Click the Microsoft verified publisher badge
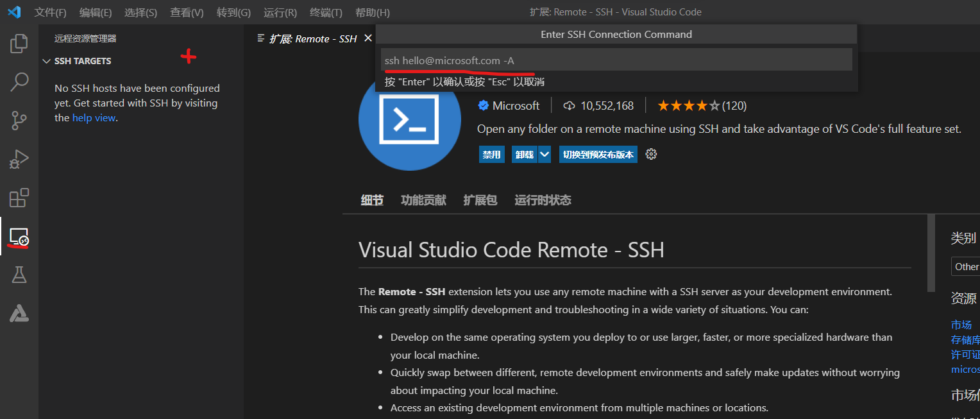The image size is (980, 419). [x=484, y=106]
